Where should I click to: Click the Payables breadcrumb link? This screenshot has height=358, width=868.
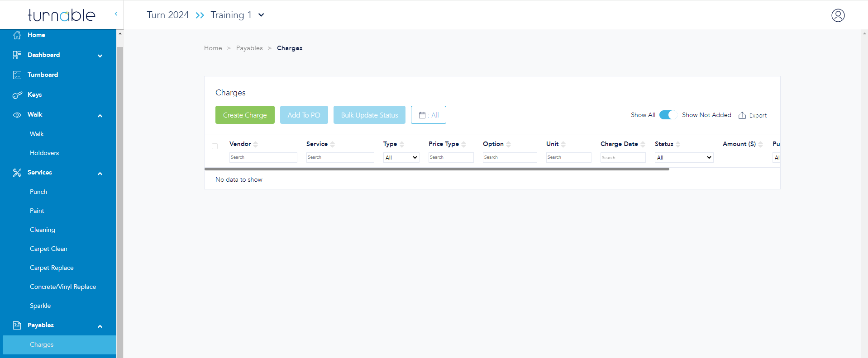249,48
